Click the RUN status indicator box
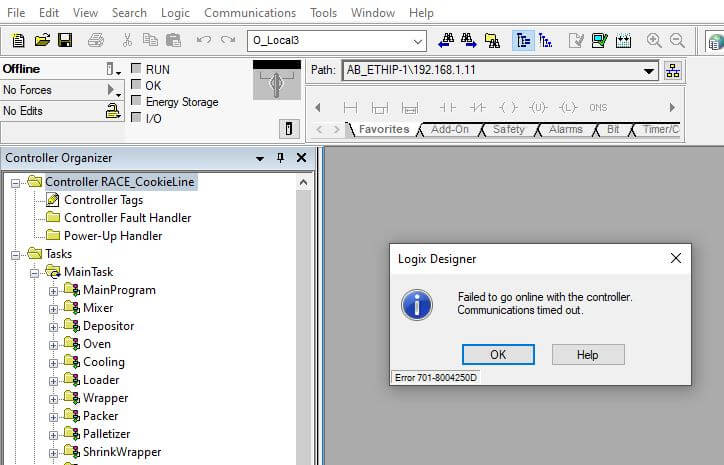Viewport: 724px width, 465px height. (136, 68)
